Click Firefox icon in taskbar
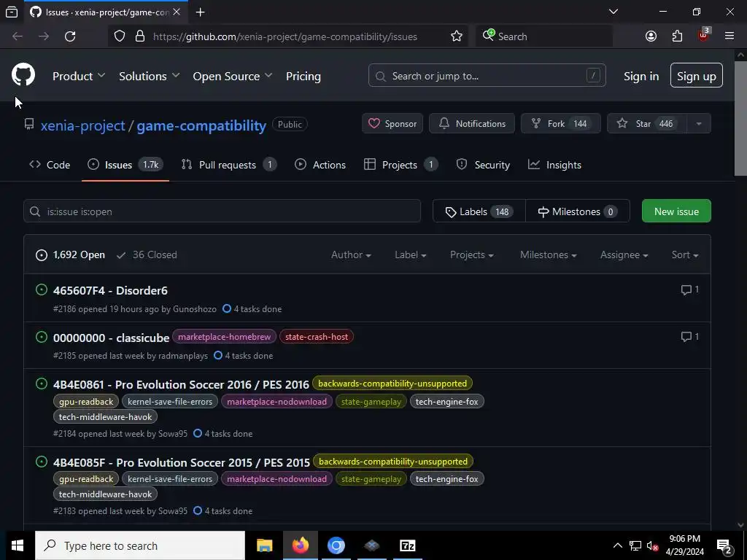The image size is (747, 560). 300,545
